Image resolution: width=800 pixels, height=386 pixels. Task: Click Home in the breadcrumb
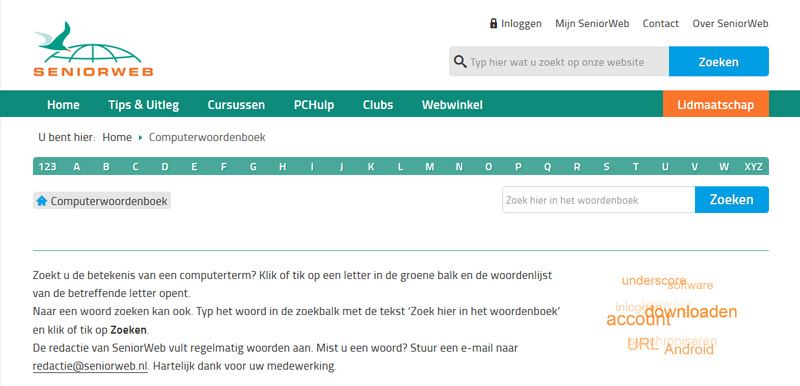[x=117, y=137]
